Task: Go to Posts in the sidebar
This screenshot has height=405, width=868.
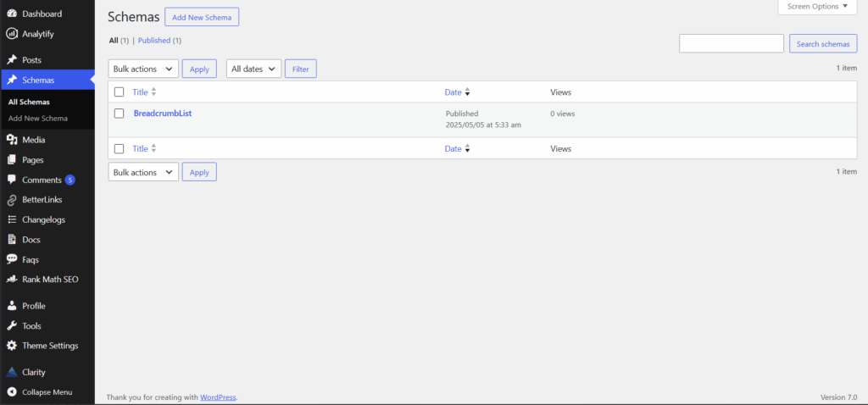Action: click(31, 60)
